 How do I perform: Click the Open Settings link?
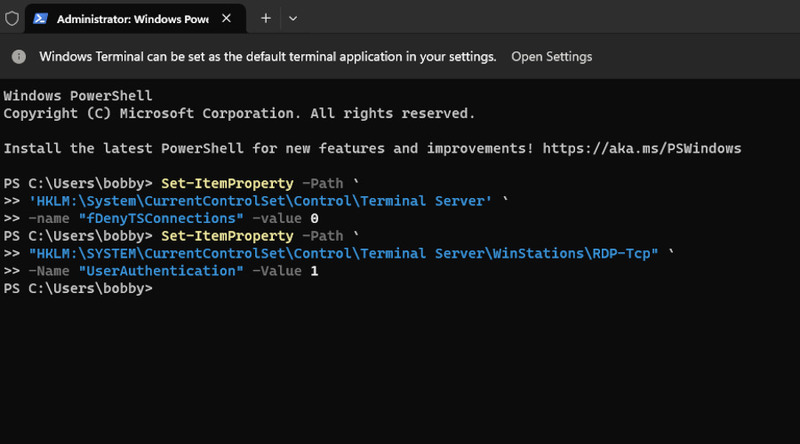[x=551, y=57]
